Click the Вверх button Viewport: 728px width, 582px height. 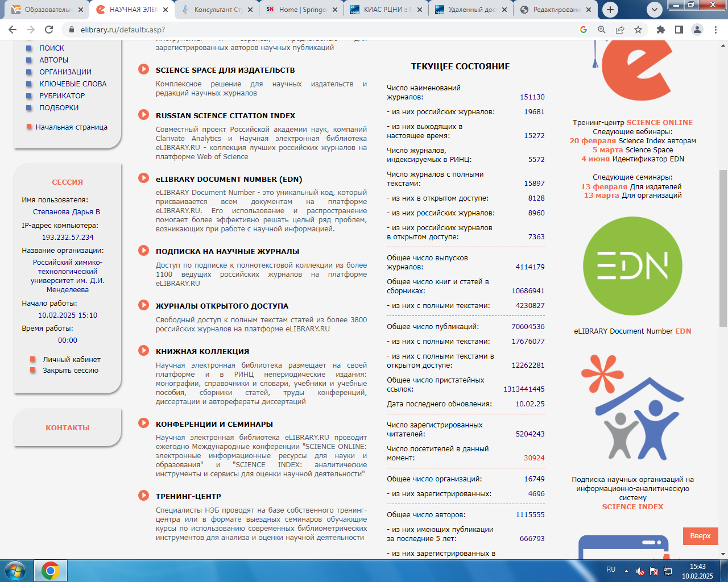point(700,536)
